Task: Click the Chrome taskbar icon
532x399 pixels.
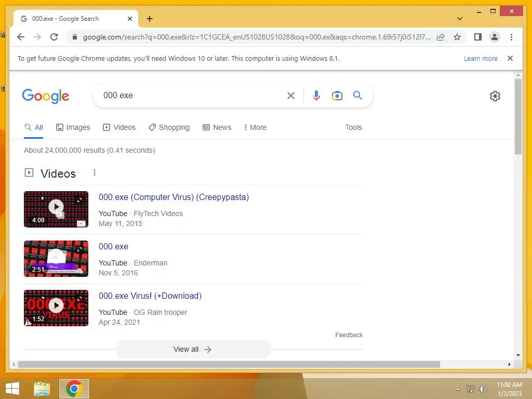Action: tap(74, 389)
